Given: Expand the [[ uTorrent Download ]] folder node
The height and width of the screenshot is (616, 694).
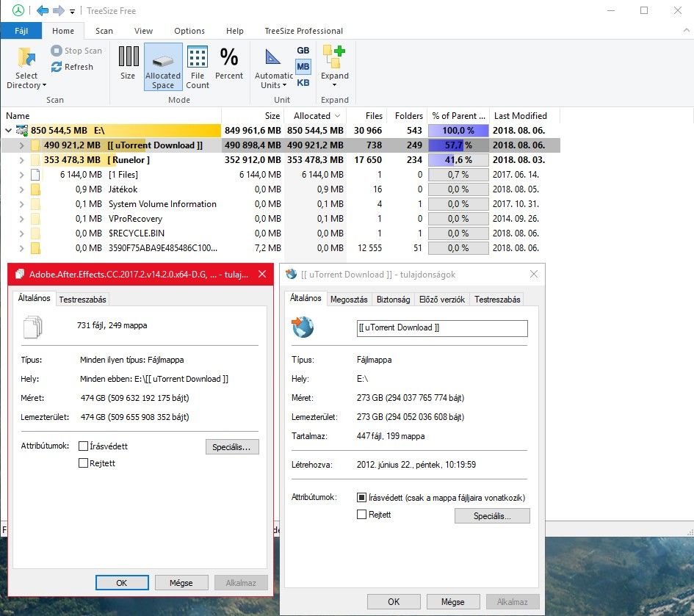Looking at the screenshot, I should point(21,145).
